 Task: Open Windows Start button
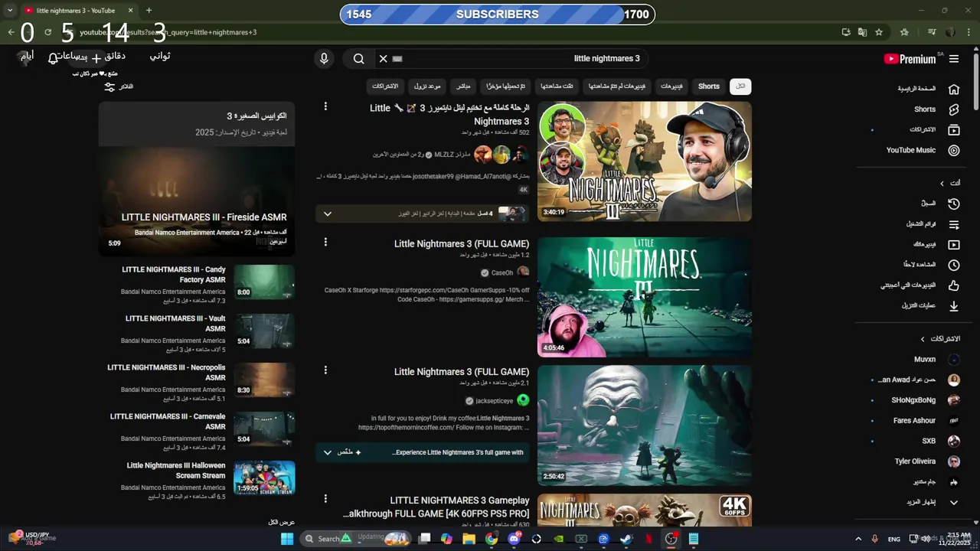tap(287, 539)
